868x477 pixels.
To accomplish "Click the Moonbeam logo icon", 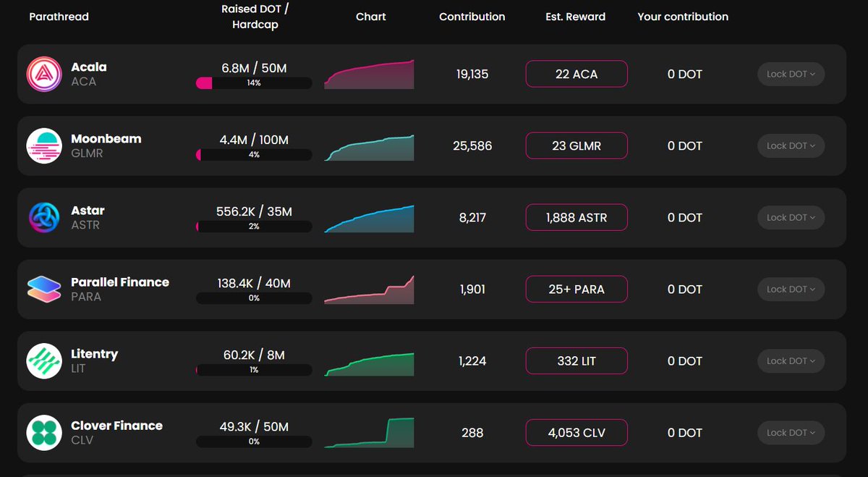I will coord(44,145).
